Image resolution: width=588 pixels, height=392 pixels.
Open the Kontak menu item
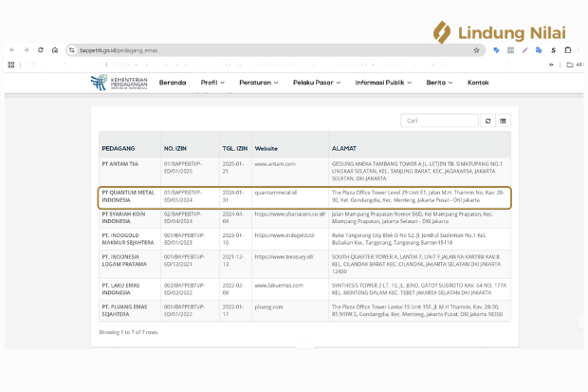click(x=478, y=83)
